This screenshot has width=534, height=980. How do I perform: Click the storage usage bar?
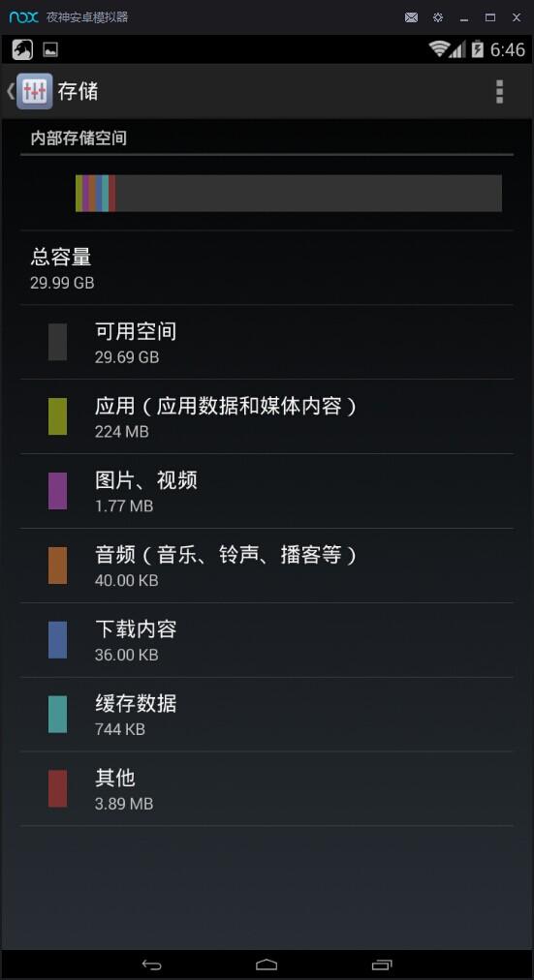289,193
